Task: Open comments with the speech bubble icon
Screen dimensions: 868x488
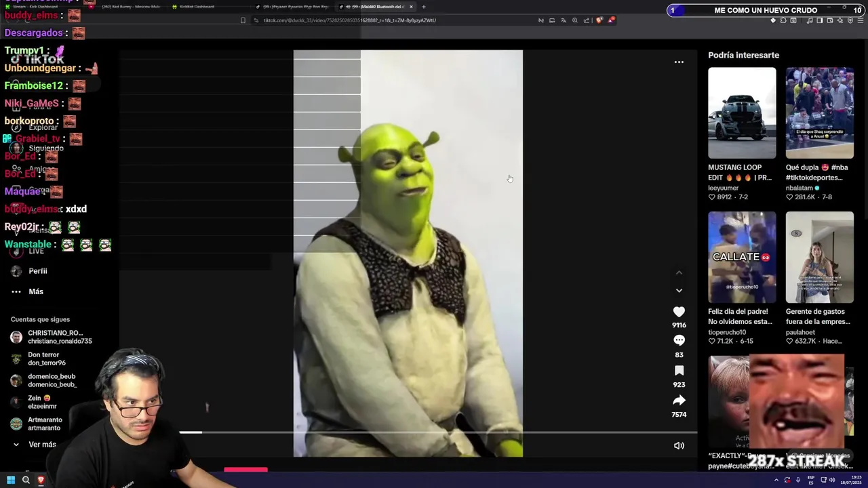Action: point(679,340)
